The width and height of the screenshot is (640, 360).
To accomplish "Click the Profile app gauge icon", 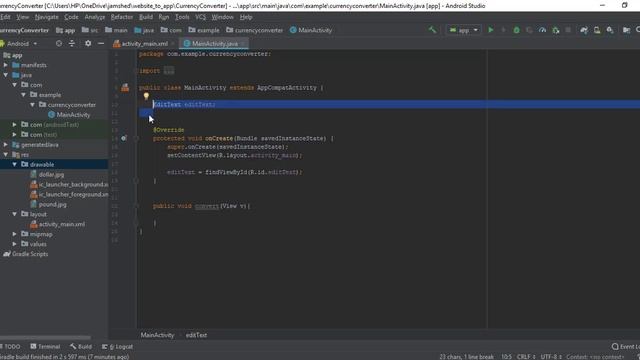I will (x=542, y=30).
